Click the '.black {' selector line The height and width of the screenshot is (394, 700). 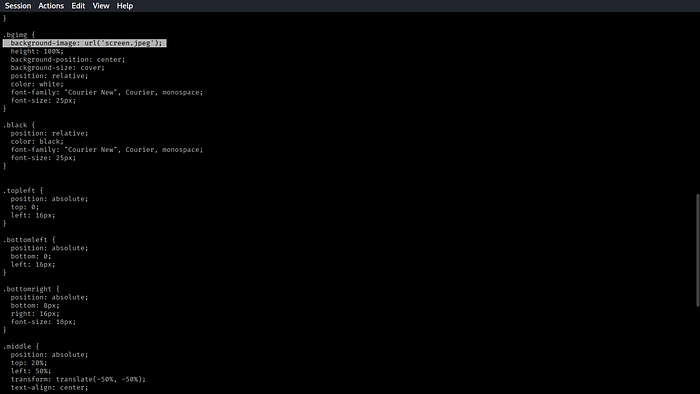coord(19,125)
